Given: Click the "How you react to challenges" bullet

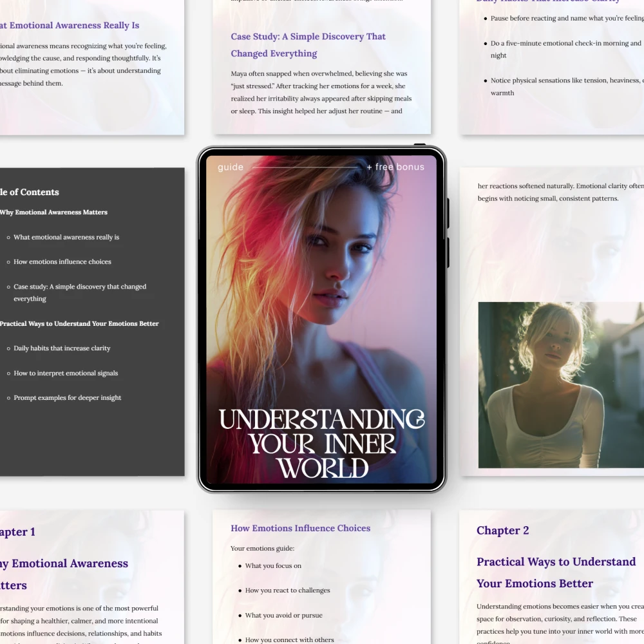Looking at the screenshot, I should 287,590.
